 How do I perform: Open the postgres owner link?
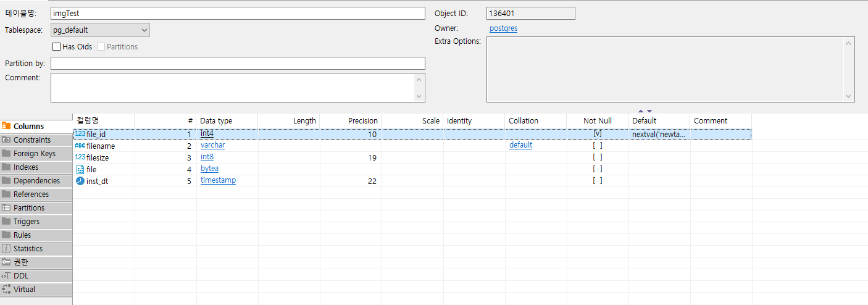pos(503,28)
